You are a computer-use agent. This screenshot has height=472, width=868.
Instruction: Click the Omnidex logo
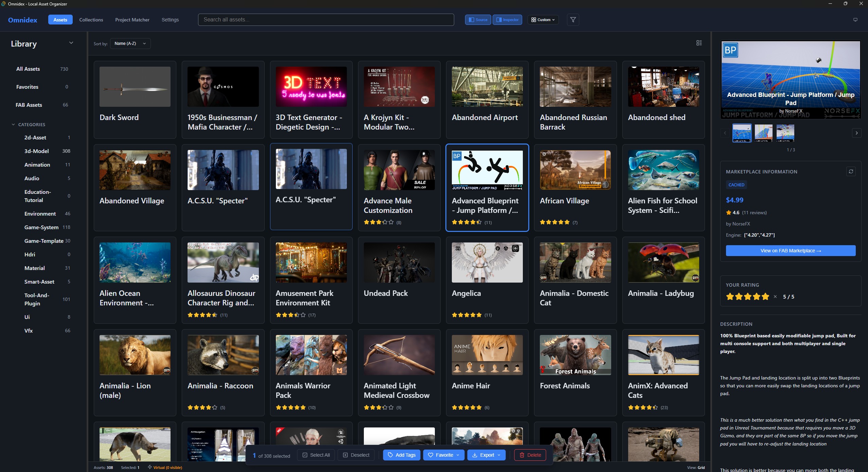tap(23, 20)
